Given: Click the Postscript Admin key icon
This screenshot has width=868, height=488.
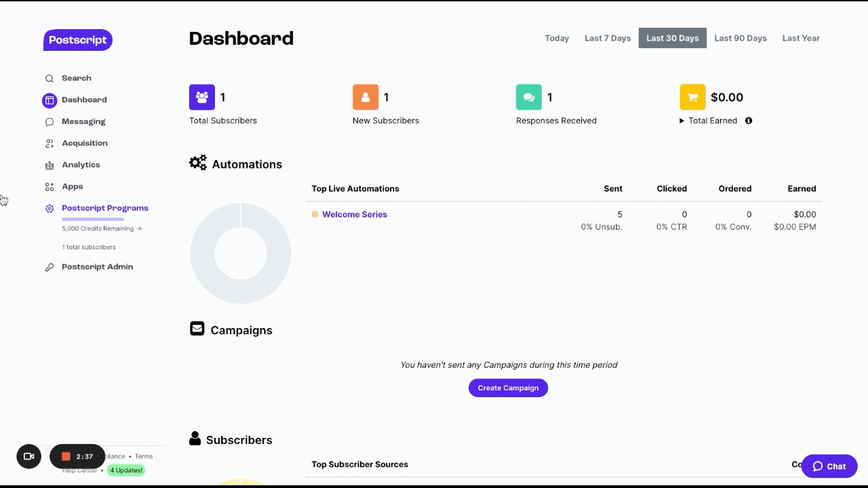Looking at the screenshot, I should pos(50,267).
